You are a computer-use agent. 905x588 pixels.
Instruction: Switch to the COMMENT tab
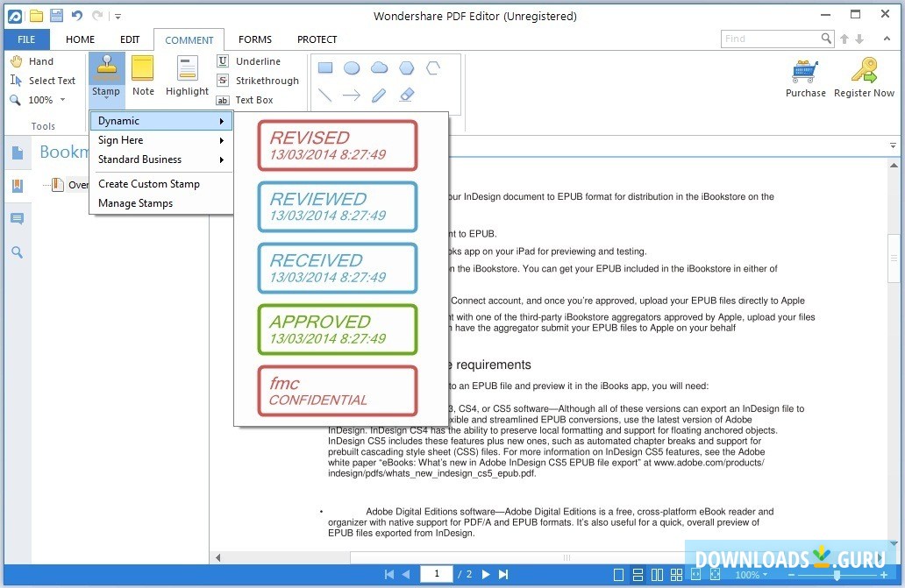click(189, 39)
